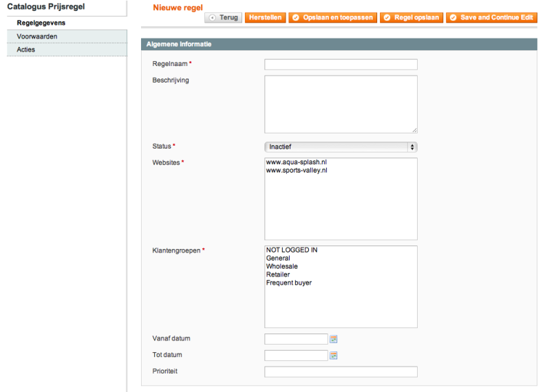Pick the Wholesale customer group

pyautogui.click(x=282, y=266)
